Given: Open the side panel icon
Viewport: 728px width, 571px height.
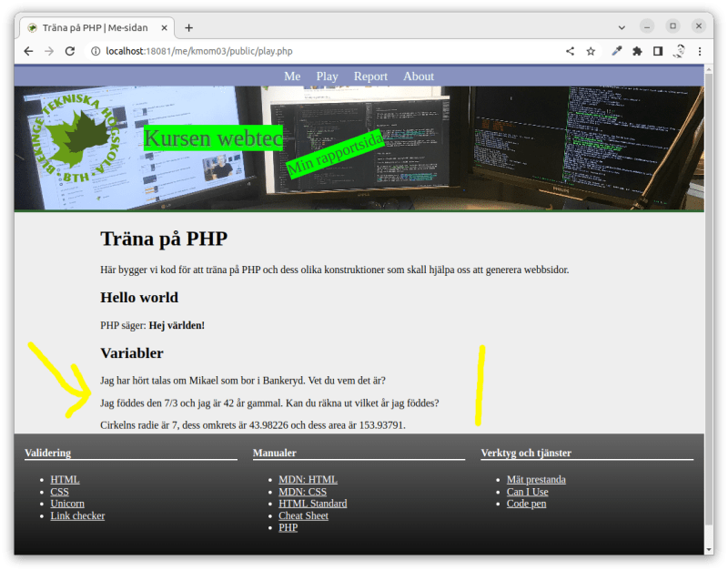Looking at the screenshot, I should [x=659, y=51].
